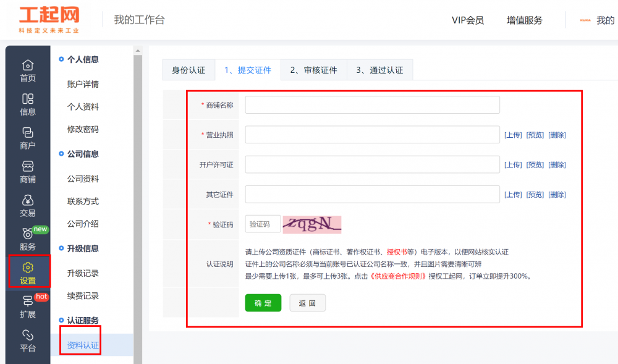618x364 pixels.
Task: Focus the 开户许可证 input field
Action: pos(373,164)
